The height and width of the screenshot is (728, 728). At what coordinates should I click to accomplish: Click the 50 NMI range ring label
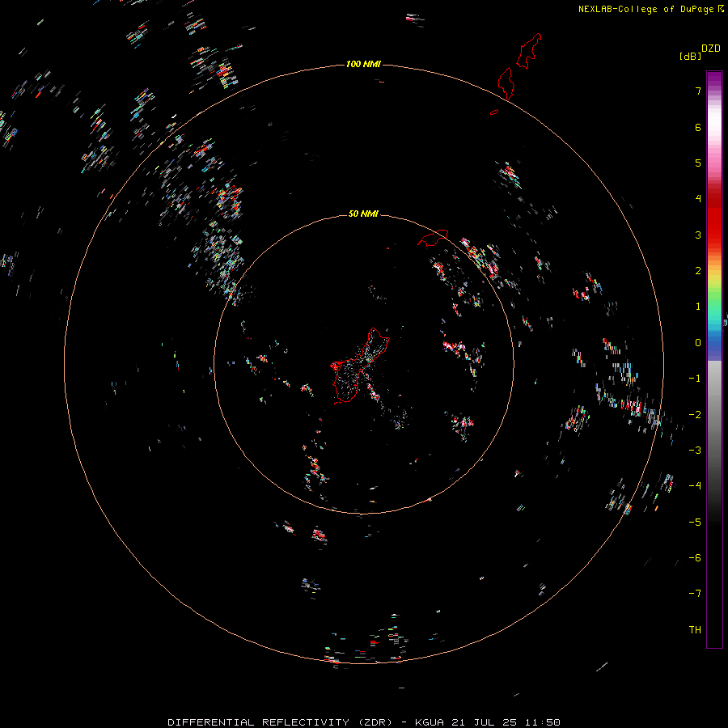[x=363, y=214]
